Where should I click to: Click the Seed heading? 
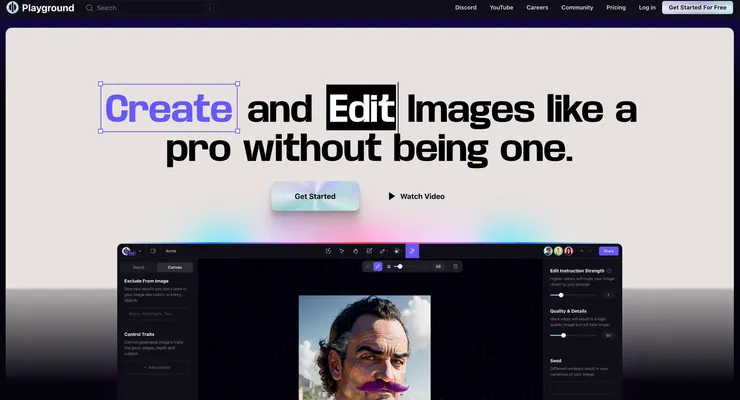tap(555, 360)
